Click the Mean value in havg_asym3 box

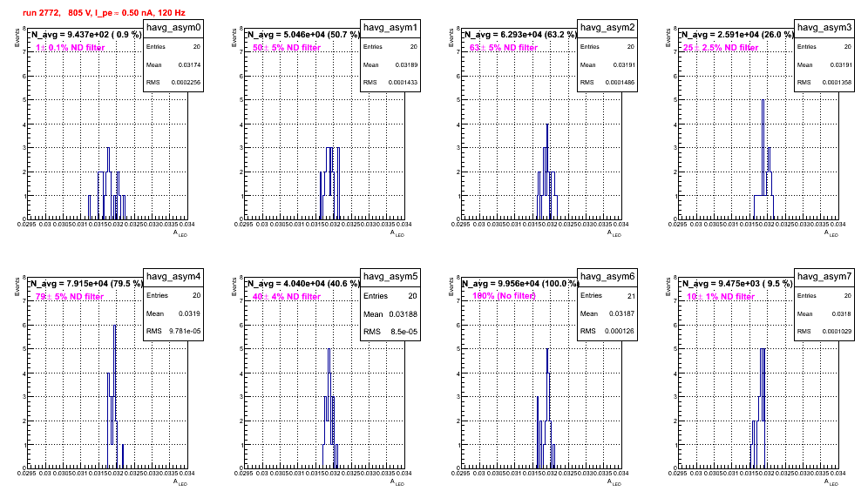point(840,64)
